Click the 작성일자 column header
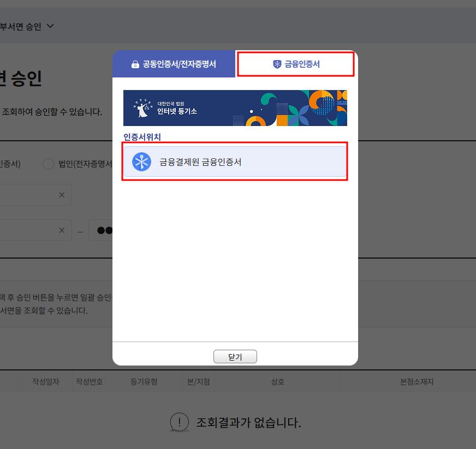This screenshot has height=449, width=476. [x=45, y=382]
